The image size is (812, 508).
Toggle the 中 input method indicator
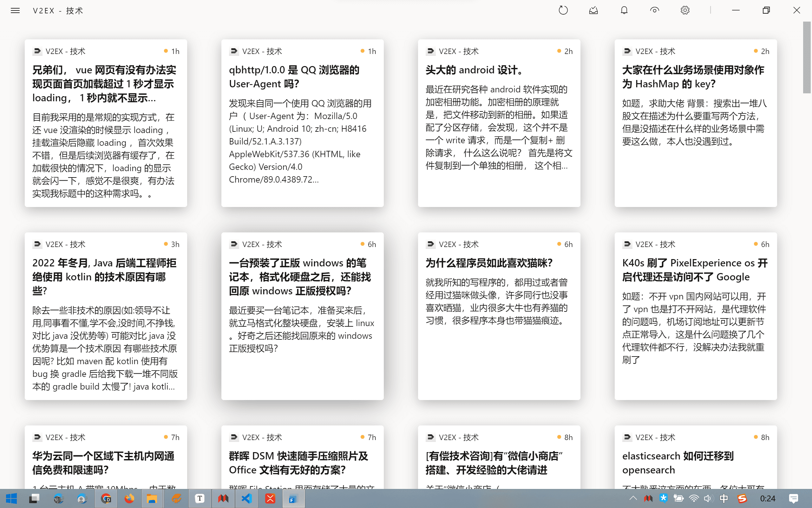[x=724, y=498]
